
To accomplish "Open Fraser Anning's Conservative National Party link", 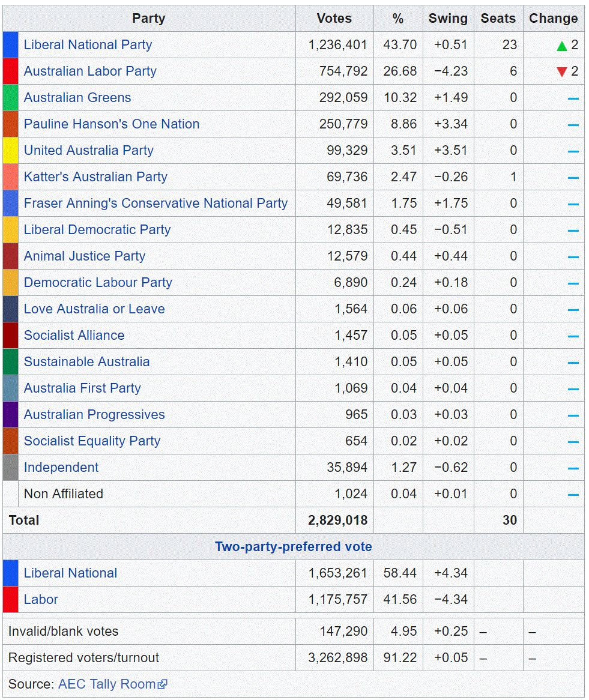I will click(156, 204).
